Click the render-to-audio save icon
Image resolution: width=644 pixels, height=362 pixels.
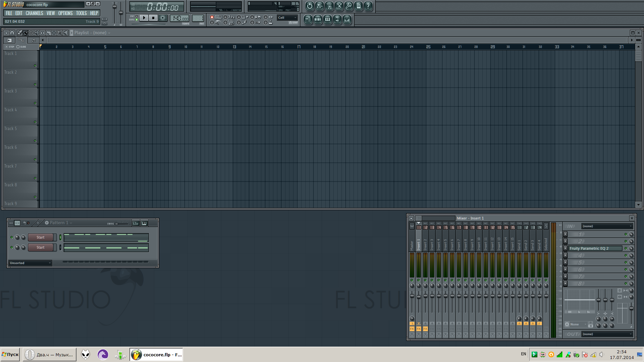[x=329, y=6]
